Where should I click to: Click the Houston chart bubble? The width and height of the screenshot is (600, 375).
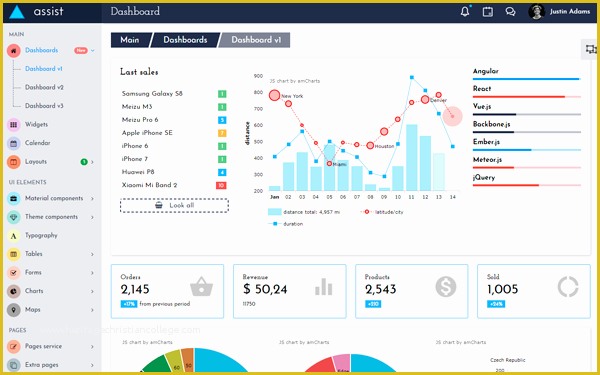pyautogui.click(x=370, y=146)
